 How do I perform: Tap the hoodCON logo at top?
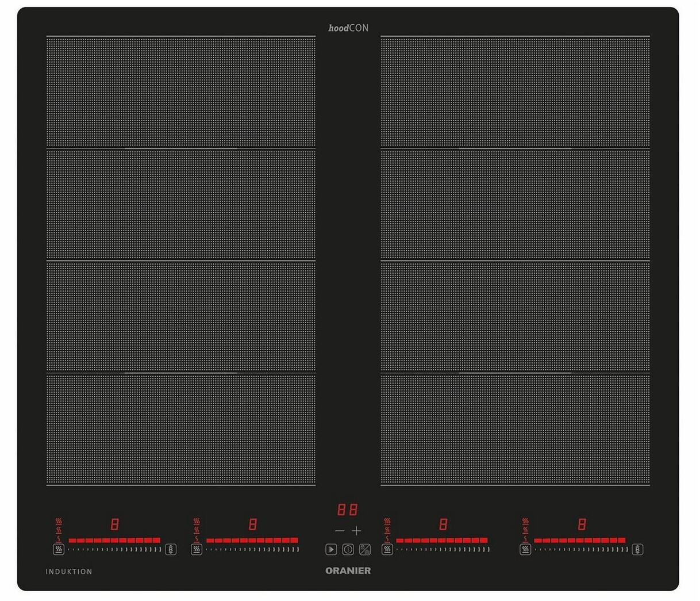coord(348,28)
